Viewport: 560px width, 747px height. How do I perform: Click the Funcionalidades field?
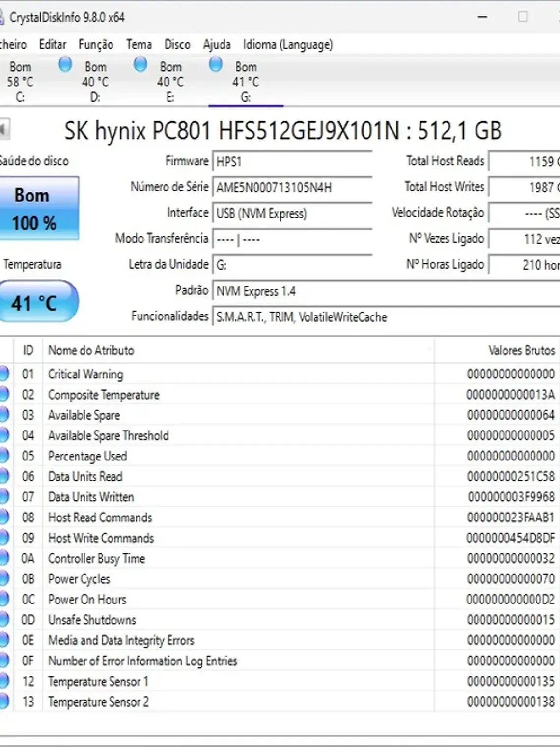point(386,317)
